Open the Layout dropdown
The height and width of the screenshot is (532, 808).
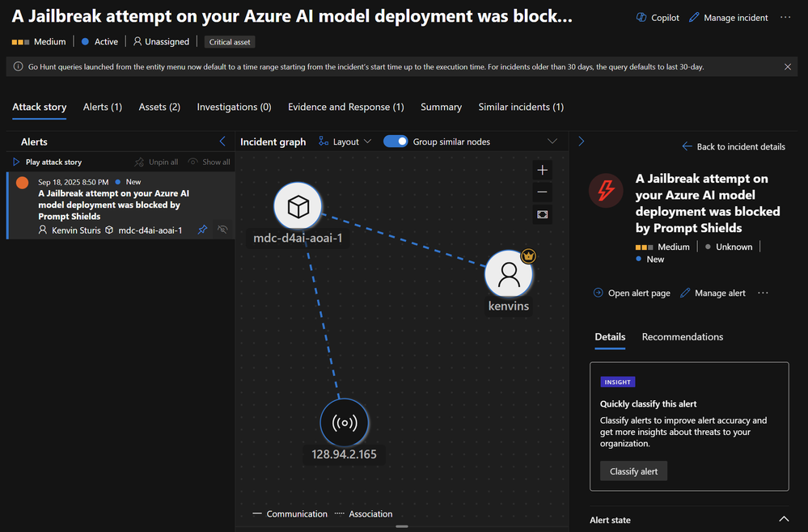[345, 141]
